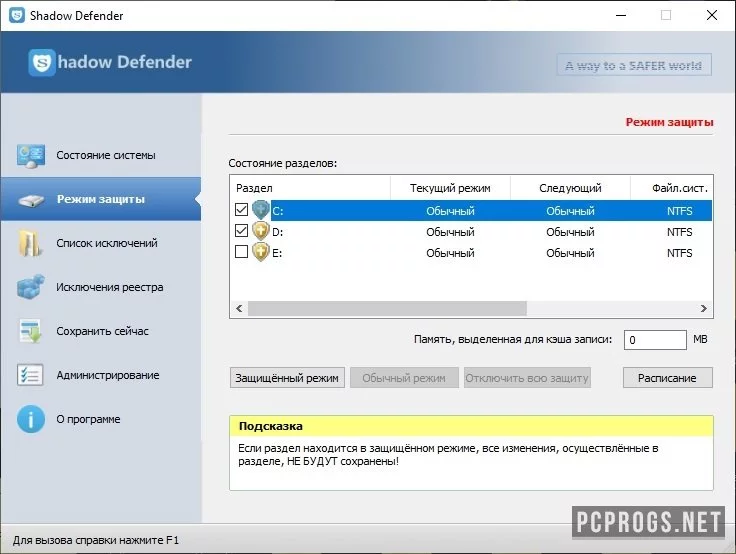
Task: Click the Обычный режим button
Action: coord(404,378)
